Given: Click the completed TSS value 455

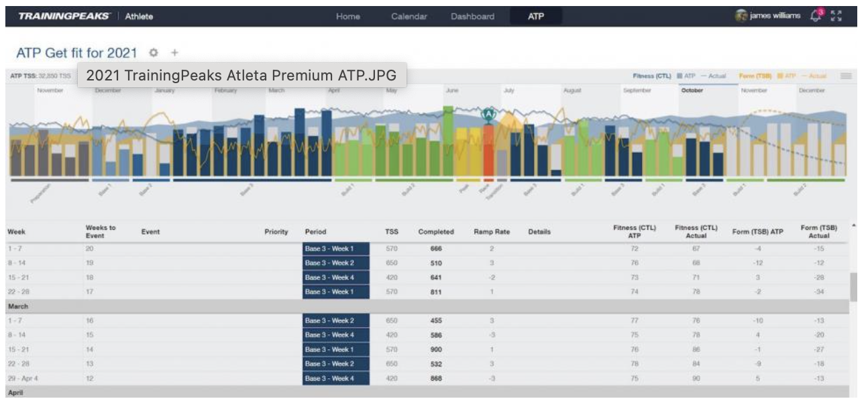Looking at the screenshot, I should point(436,321).
